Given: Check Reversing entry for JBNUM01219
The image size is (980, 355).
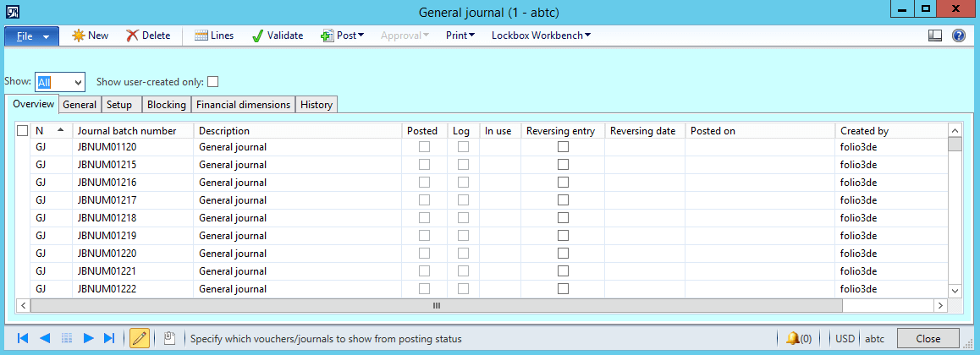Looking at the screenshot, I should (x=563, y=236).
